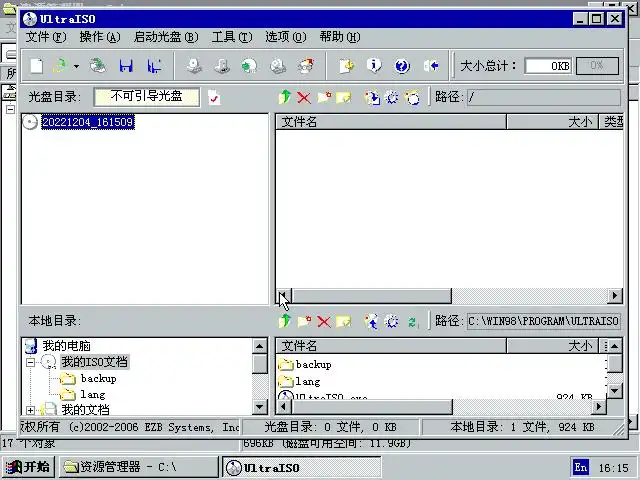Go up a level in the local directory toolbar
The height and width of the screenshot is (480, 640).
[285, 321]
